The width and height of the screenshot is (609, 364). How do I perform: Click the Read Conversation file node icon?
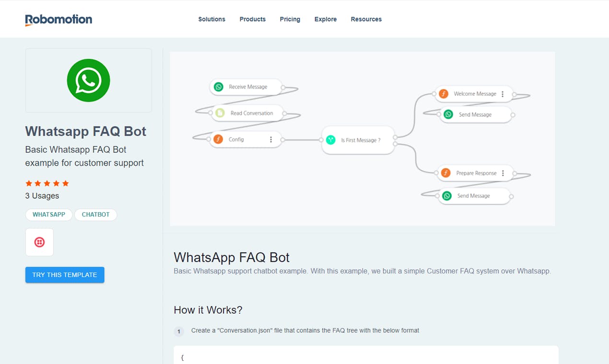[220, 113]
